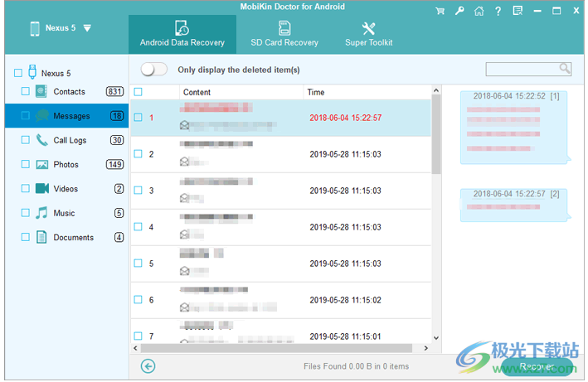Open the Videos label in sidebar
The image size is (588, 382).
66,189
